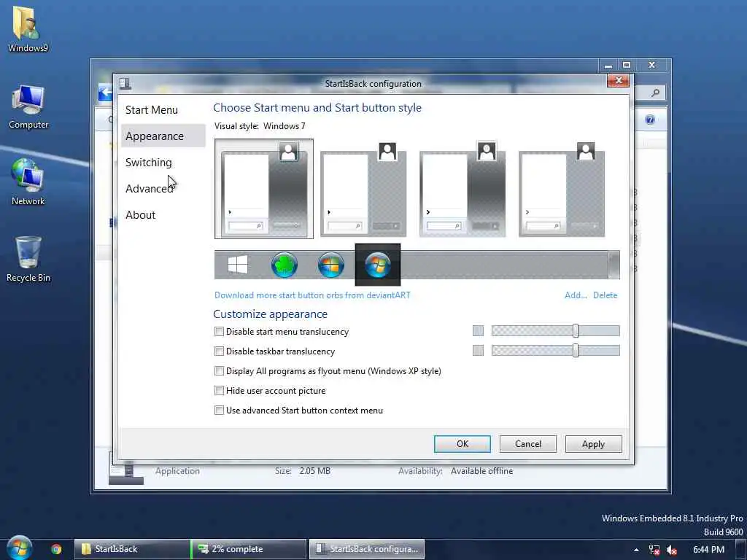The image size is (747, 560).
Task: Open taskbar color swatch
Action: [478, 351]
